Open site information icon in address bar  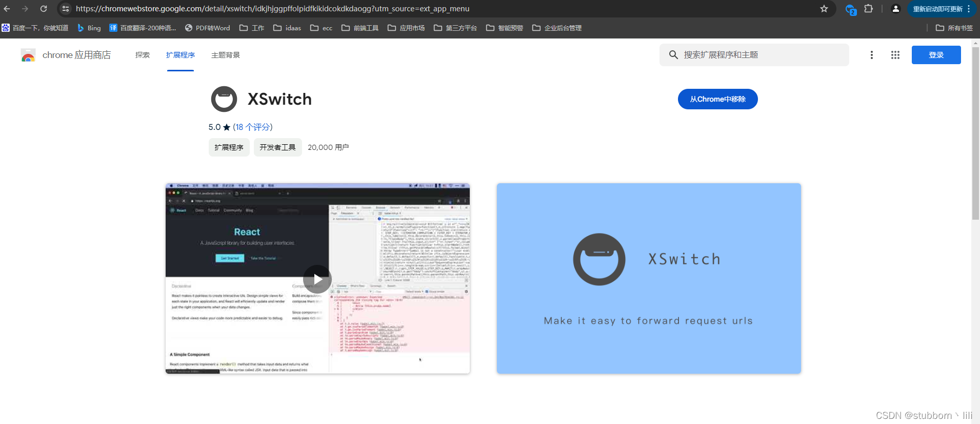[65, 9]
